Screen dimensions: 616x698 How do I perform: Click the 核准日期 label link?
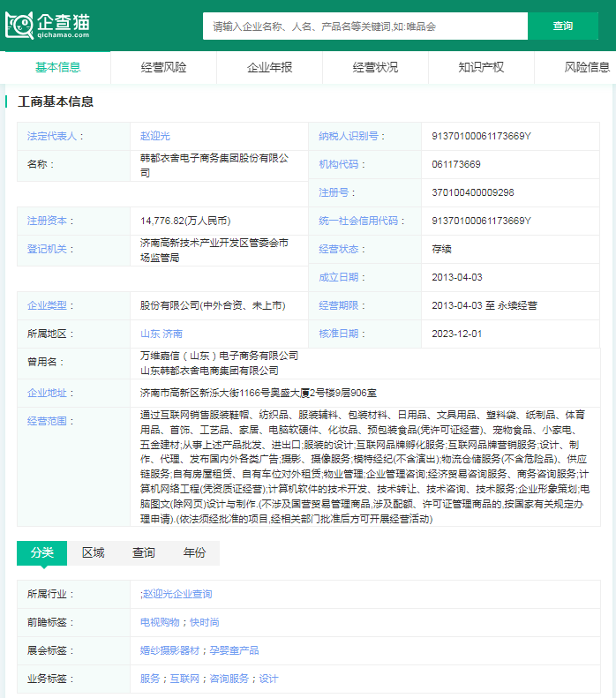(339, 334)
